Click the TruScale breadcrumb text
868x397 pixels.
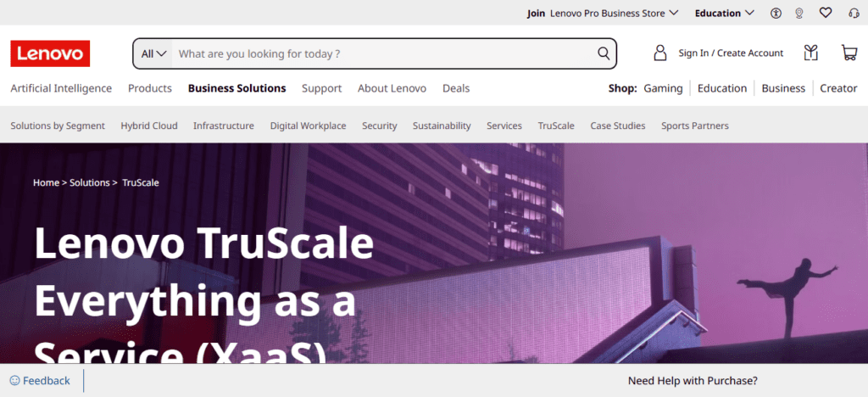(x=141, y=182)
